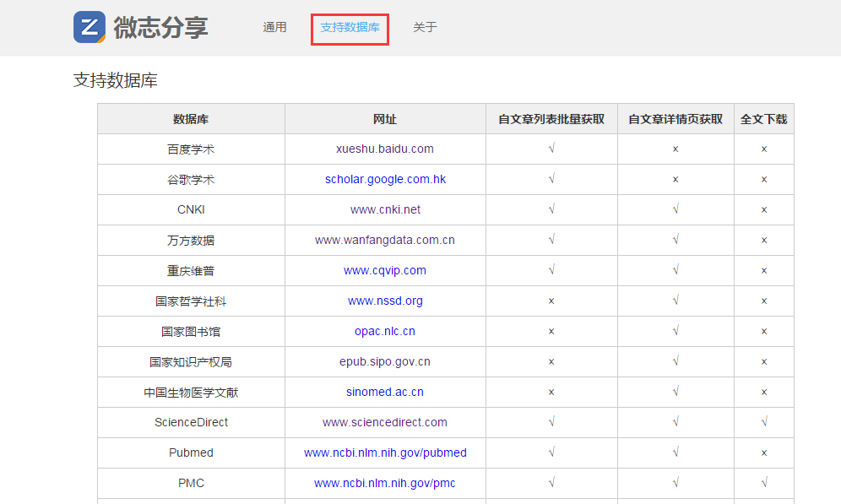Click CNKI's 自文章详情页获取 check mark
Image resolution: width=841 pixels, height=504 pixels.
click(x=676, y=209)
